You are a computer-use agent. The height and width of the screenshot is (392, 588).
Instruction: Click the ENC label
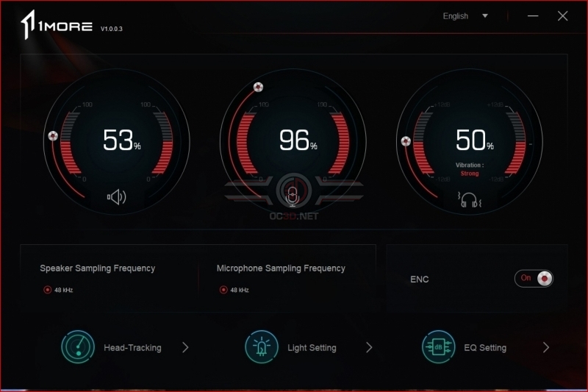(x=419, y=279)
